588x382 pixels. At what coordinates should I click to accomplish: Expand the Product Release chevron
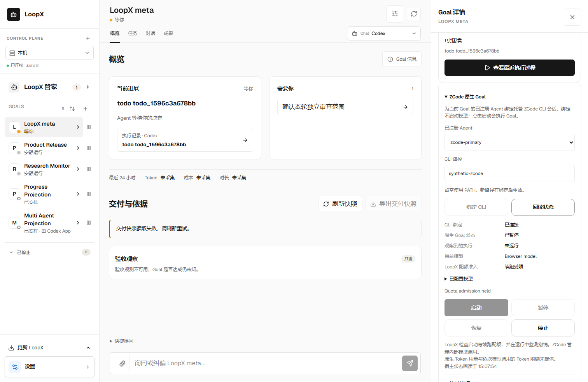pos(78,148)
